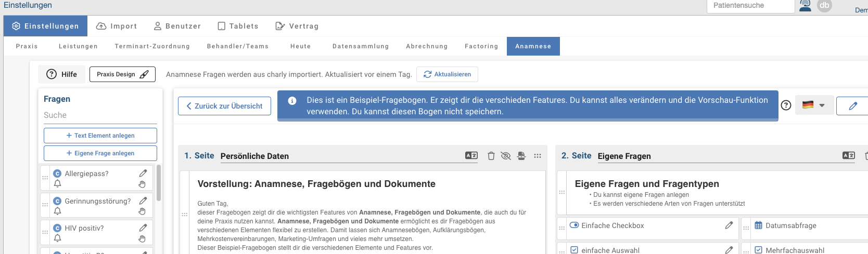Click calendar icon beside Datumsabfrage

(759, 225)
